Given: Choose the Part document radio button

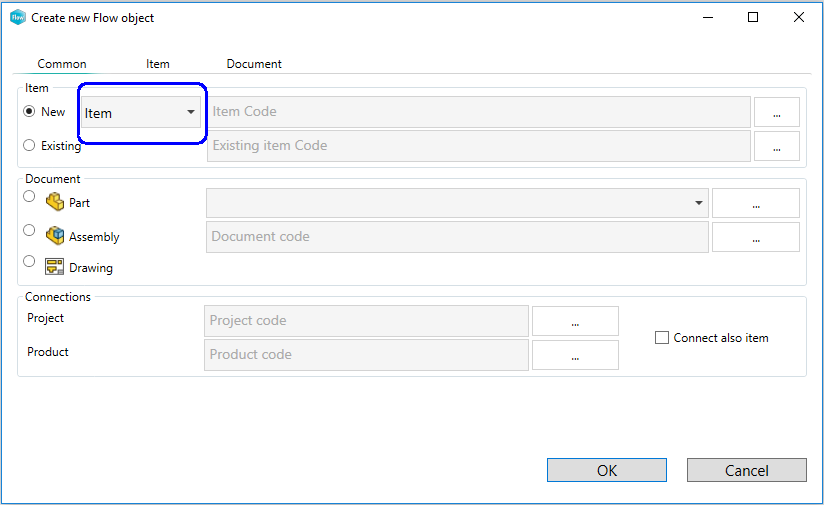Looking at the screenshot, I should tap(29, 197).
